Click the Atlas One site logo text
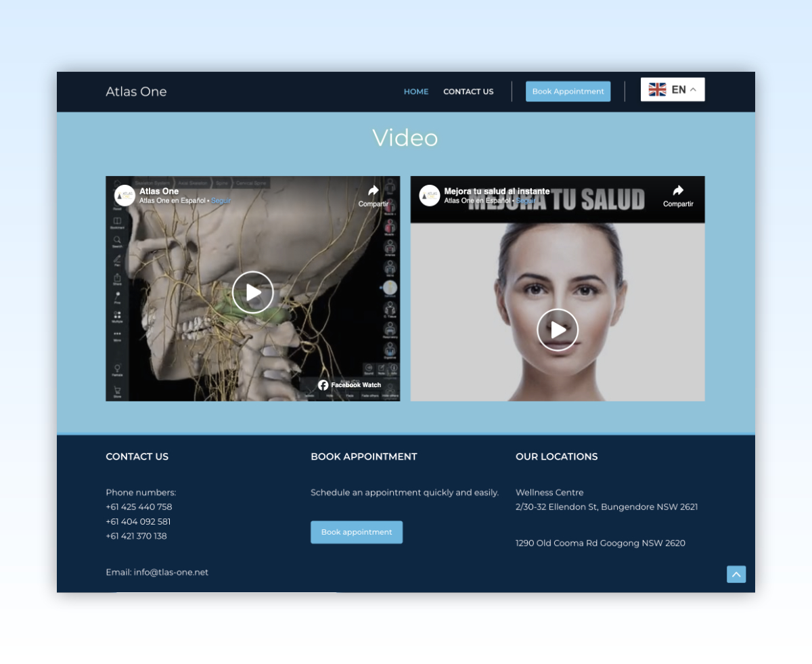 (x=136, y=91)
